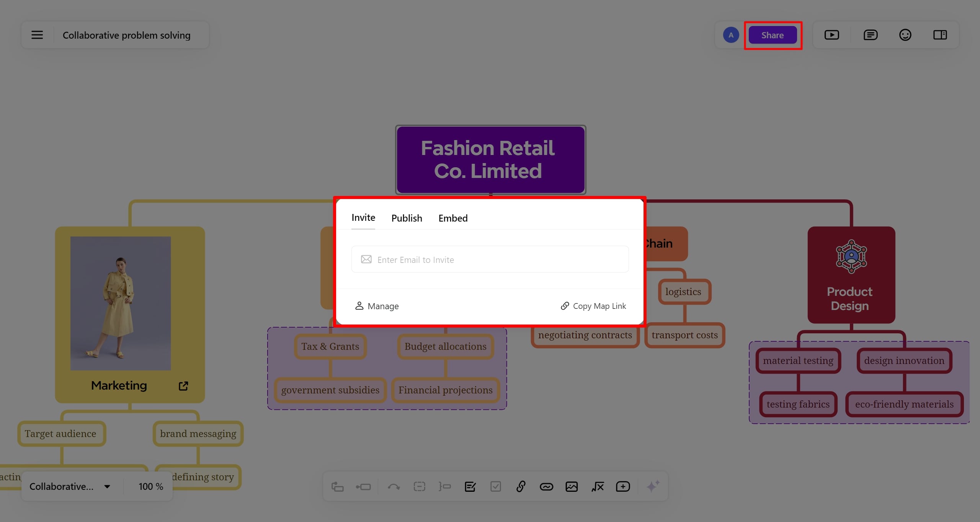Toggle the right sidebar panel icon
Viewport: 980px width, 522px height.
(940, 35)
